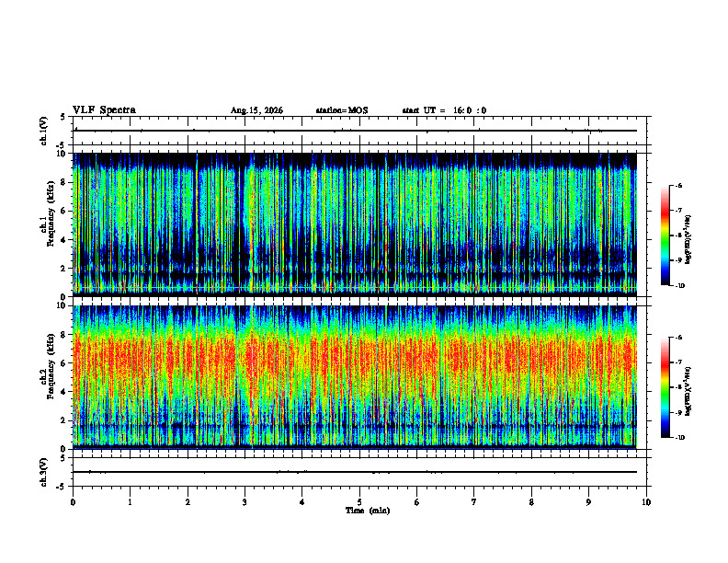Click the "-10" label on ch.2 color bar
Screen dimensions: 728x563
click(x=680, y=438)
